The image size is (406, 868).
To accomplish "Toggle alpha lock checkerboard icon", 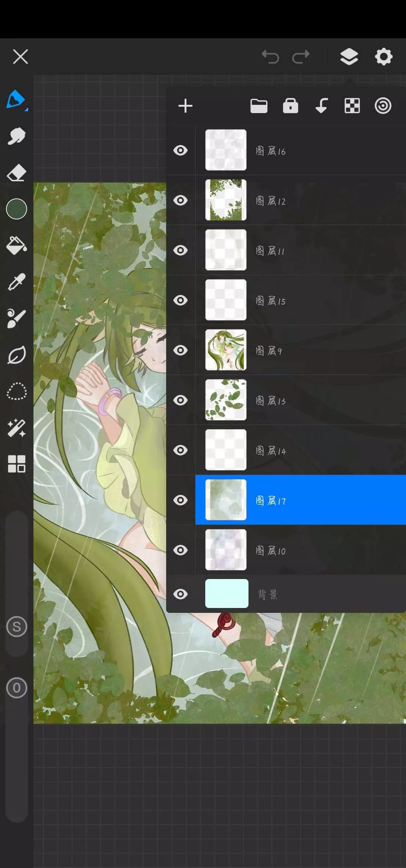I will [x=352, y=106].
